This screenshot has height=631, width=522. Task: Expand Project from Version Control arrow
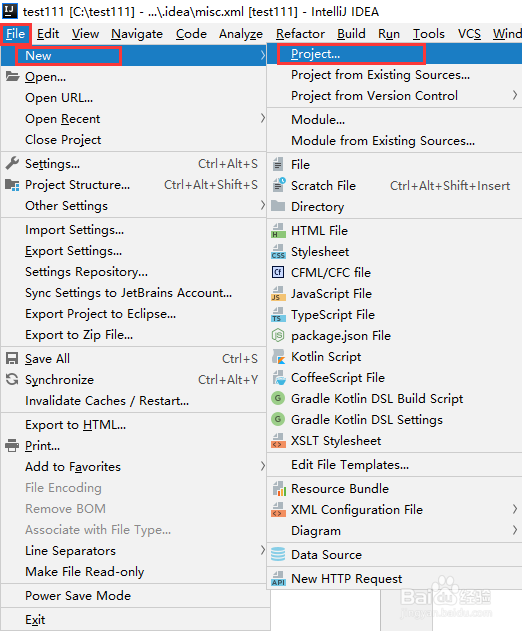pos(515,95)
